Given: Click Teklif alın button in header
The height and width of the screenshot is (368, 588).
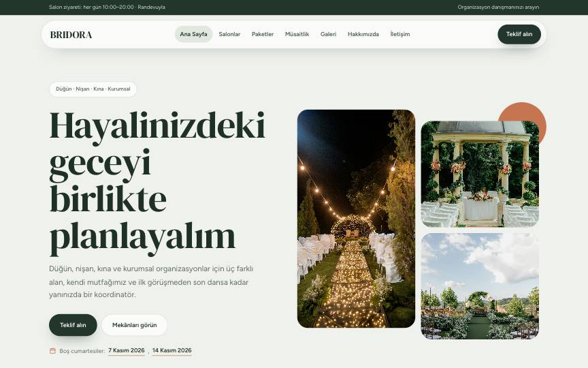Looking at the screenshot, I should (519, 34).
